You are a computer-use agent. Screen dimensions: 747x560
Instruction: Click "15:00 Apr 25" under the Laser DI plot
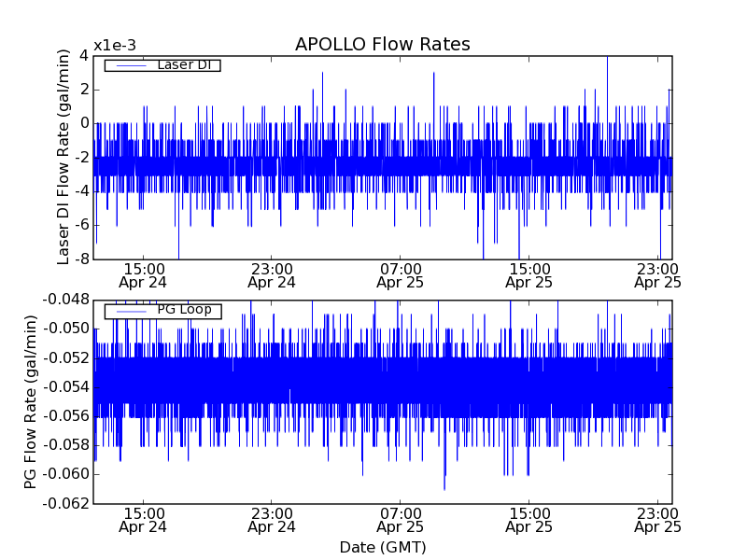click(529, 276)
